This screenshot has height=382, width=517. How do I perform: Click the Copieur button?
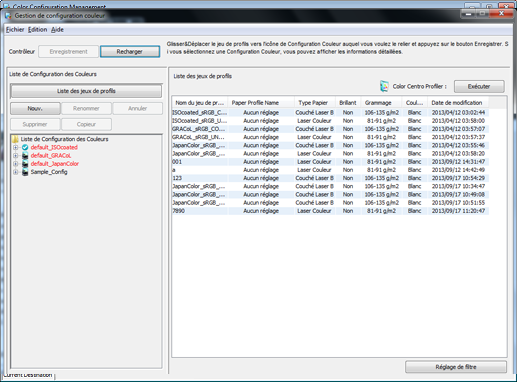click(86, 124)
